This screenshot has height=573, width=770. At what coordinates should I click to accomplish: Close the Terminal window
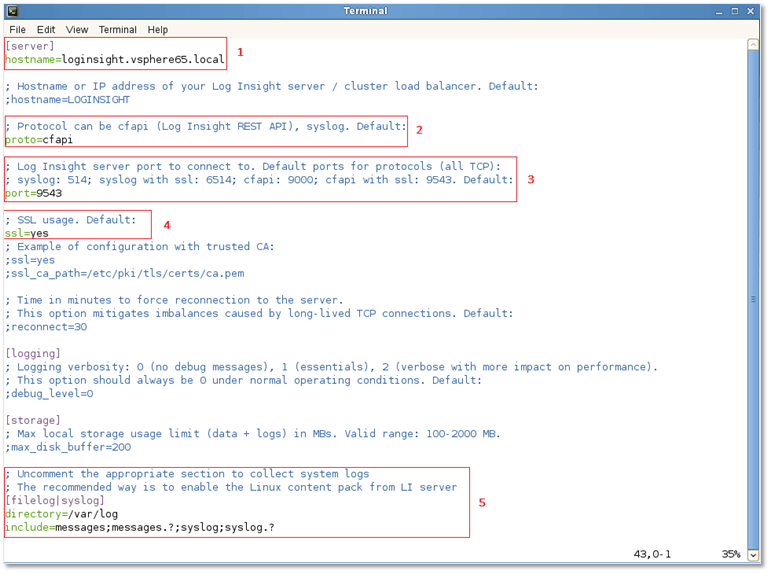[750, 11]
